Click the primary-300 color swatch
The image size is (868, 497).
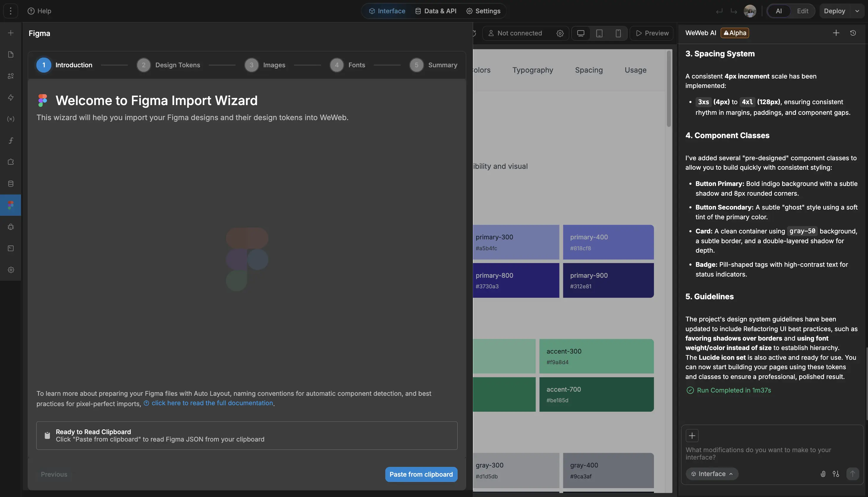click(x=516, y=242)
